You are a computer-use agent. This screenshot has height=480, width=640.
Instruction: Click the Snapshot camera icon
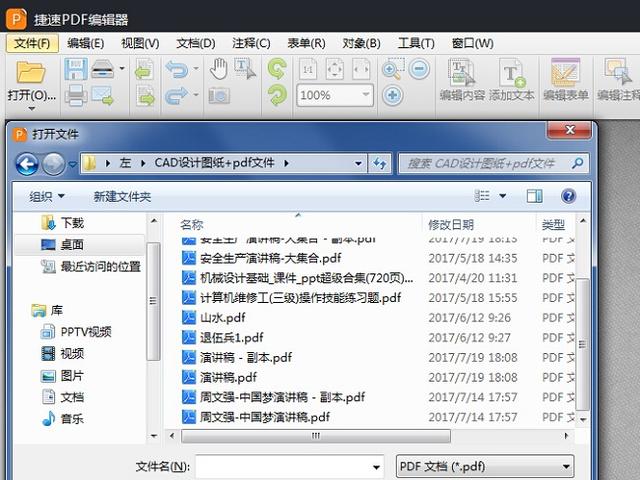click(219, 96)
